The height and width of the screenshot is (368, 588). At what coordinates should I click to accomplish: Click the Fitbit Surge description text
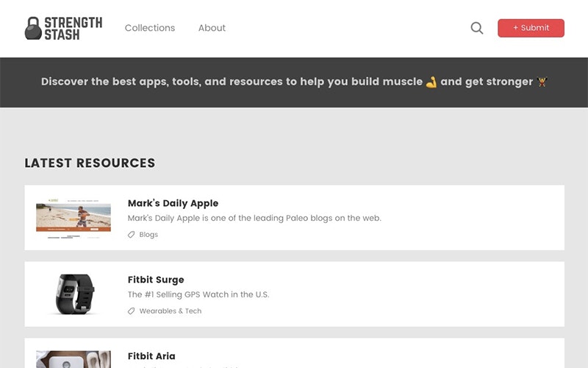[198, 294]
